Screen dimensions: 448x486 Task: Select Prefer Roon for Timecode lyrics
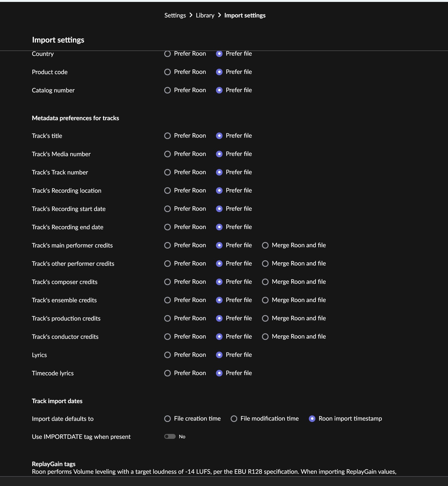point(167,373)
